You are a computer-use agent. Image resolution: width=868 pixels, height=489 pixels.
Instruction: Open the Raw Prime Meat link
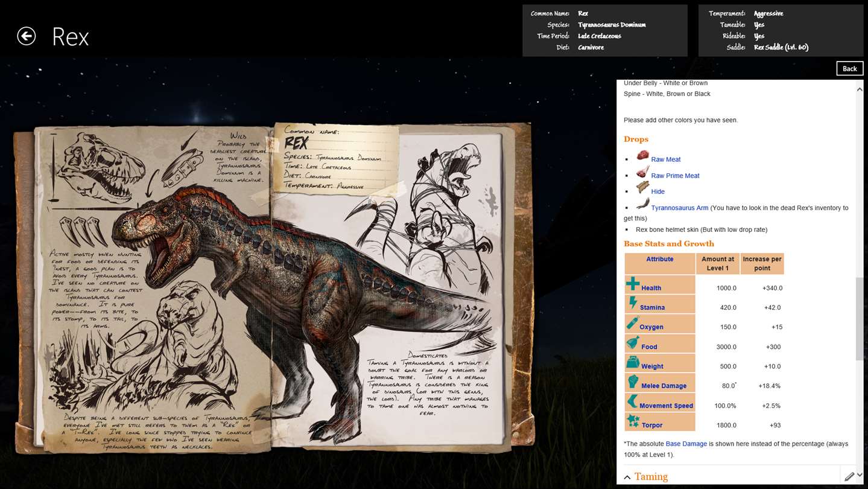[x=676, y=176]
